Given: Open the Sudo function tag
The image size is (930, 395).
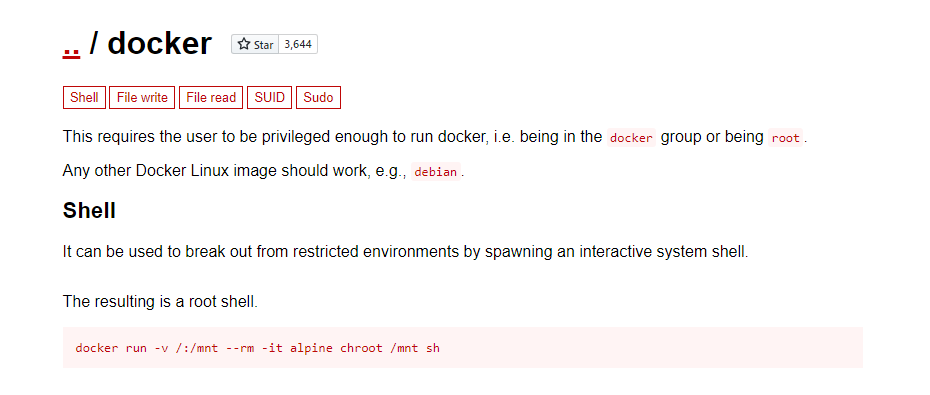Looking at the screenshot, I should click(x=319, y=98).
